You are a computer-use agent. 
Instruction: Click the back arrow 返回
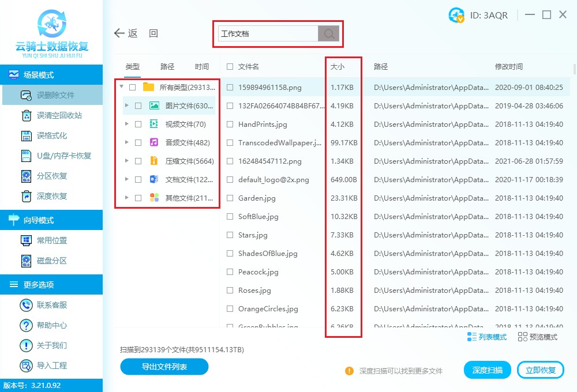pos(126,33)
